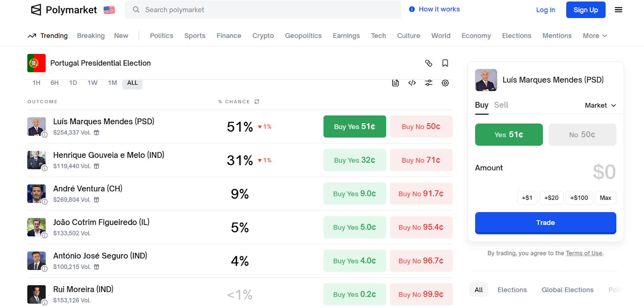Open the hamburger menu
Viewport: 644px width, 308px height.
[619, 10]
